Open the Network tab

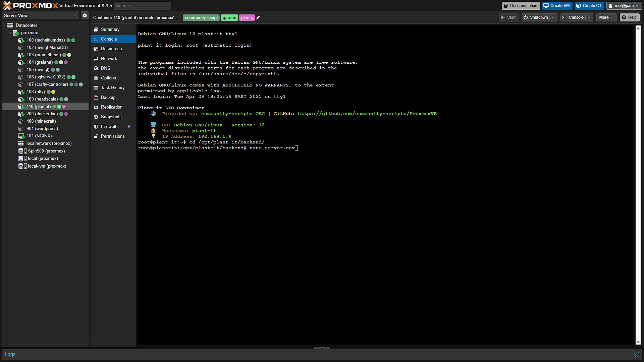[x=113, y=59]
